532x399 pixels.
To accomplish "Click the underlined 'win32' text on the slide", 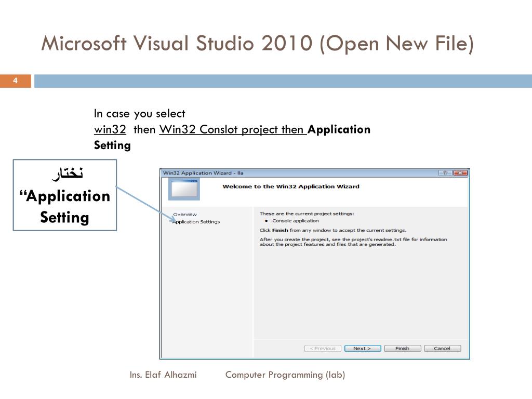I will tap(110, 129).
